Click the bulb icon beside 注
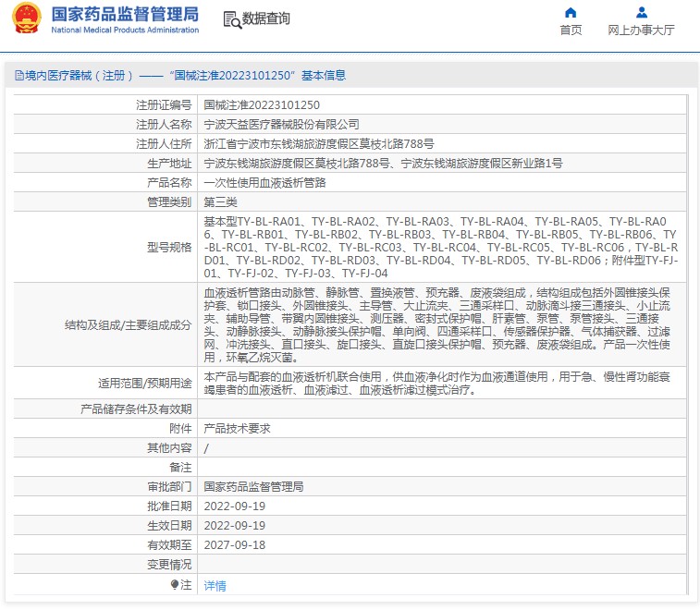Image resolution: width=700 pixels, height=610 pixels. point(175,584)
